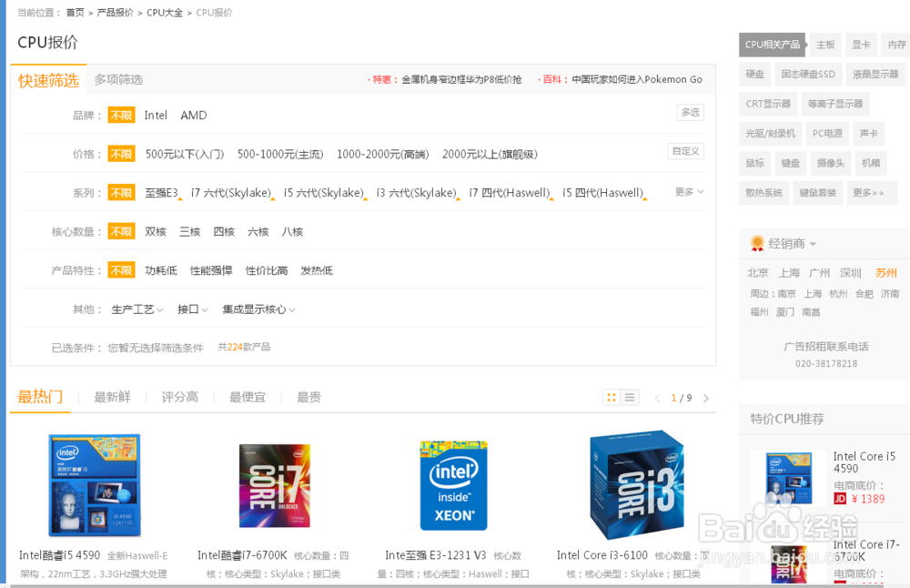The image size is (910, 588).
Task: Sort by 最便宜 tab
Action: pyautogui.click(x=248, y=397)
